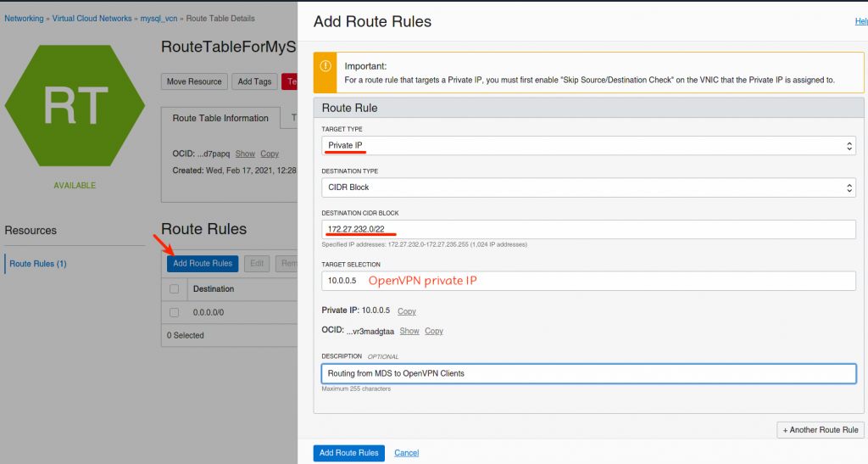The width and height of the screenshot is (868, 464).
Task: Copy the Private IP 10.0.0.5
Action: [407, 311]
